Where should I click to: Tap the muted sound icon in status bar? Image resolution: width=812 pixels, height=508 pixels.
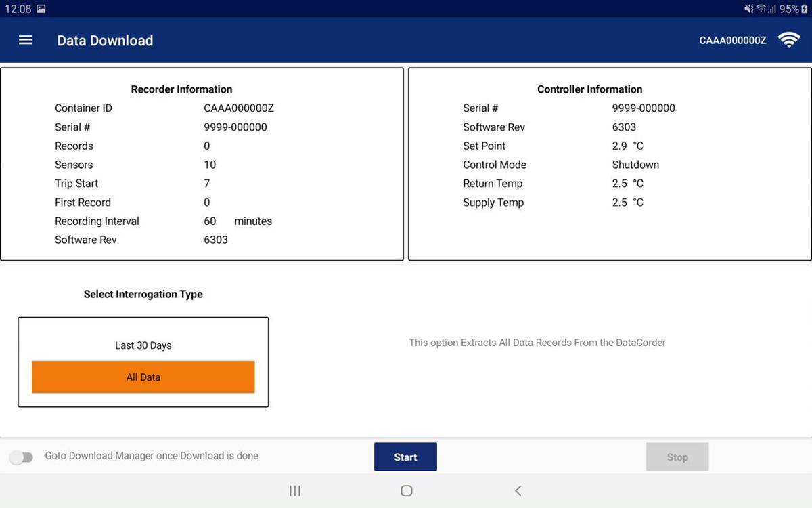[x=748, y=9]
